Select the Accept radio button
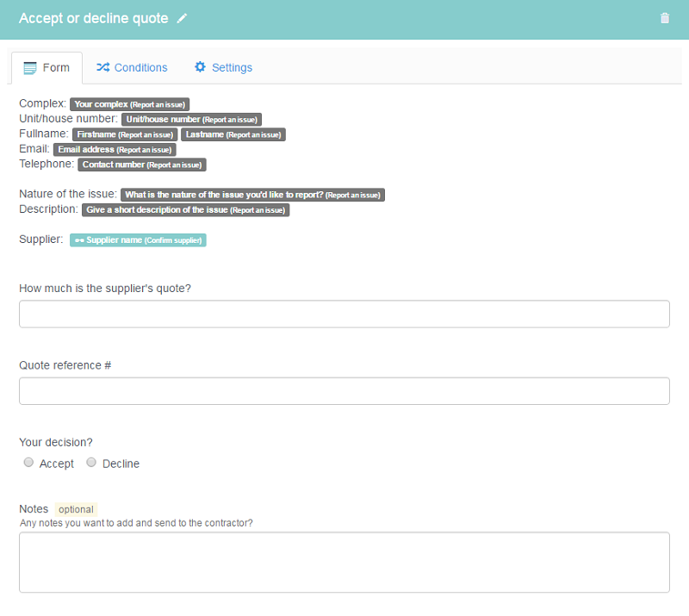Viewport: 689px width, 616px height. [x=28, y=462]
